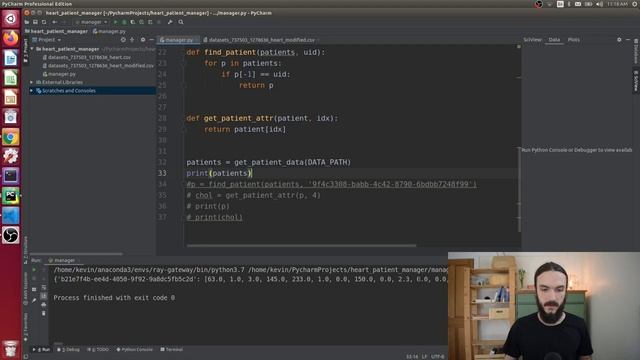
Task: Select the SciView tab label
Action: coord(532,40)
